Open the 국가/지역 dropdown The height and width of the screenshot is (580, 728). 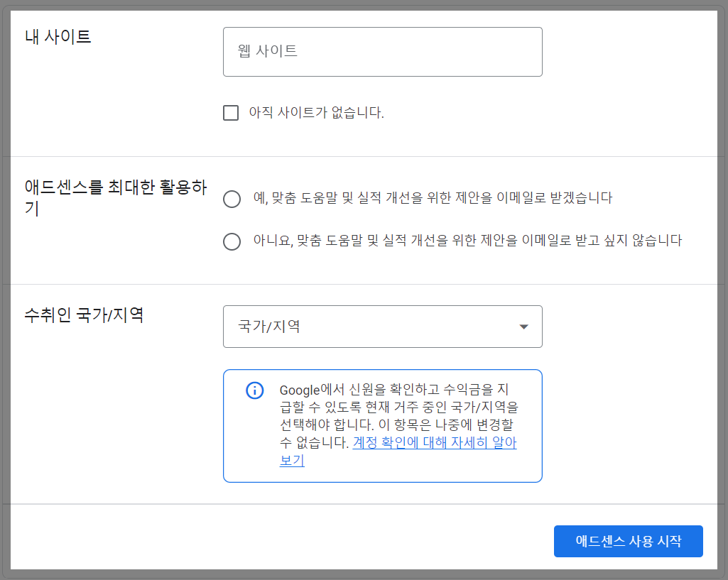click(x=383, y=327)
